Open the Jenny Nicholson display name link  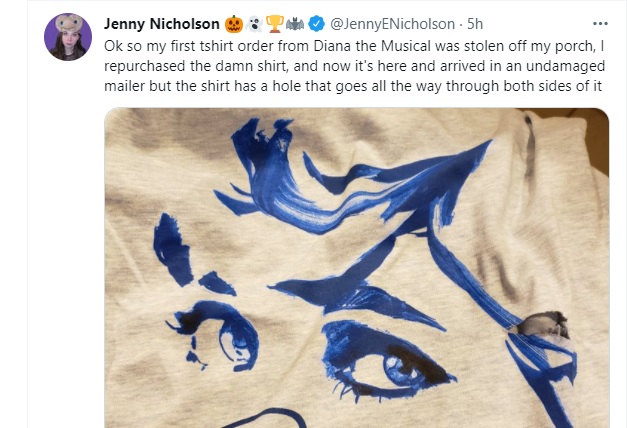tap(162, 24)
